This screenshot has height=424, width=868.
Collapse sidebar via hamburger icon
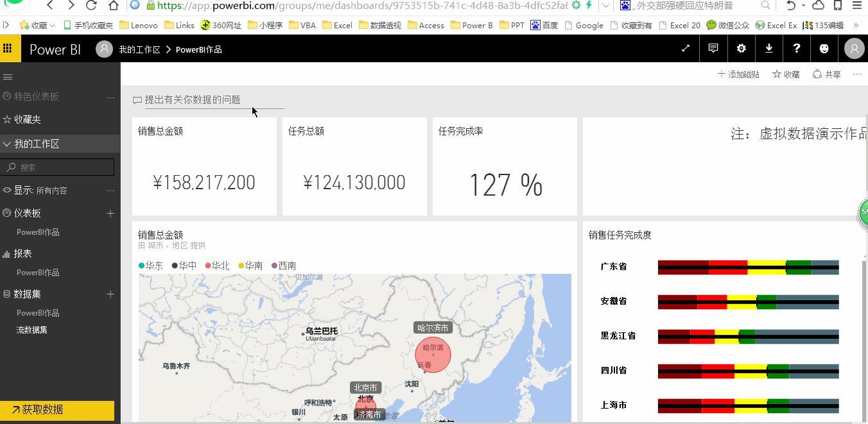click(8, 76)
